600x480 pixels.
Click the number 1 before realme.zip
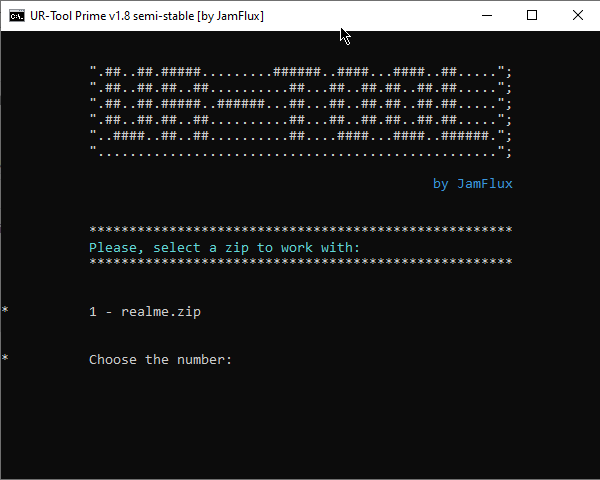coord(93,312)
